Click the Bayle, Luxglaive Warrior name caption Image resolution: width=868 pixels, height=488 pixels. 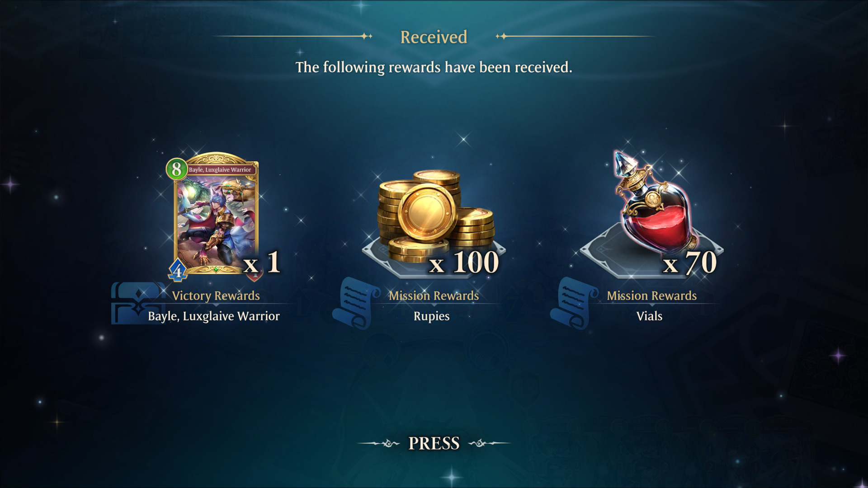pos(214,316)
